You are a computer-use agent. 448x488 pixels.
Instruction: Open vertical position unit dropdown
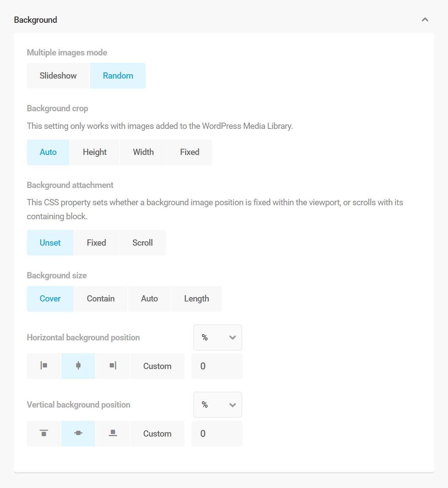pyautogui.click(x=217, y=405)
